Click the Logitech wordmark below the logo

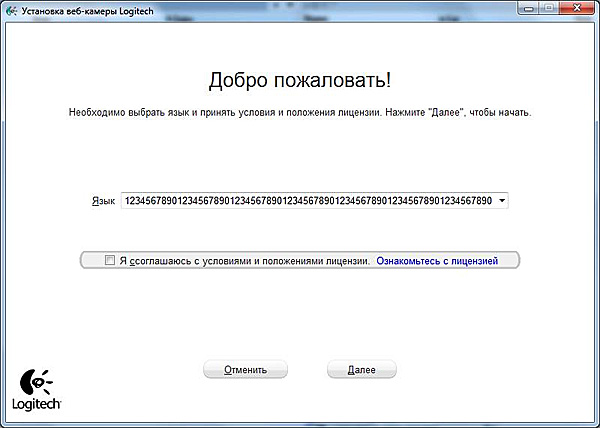tap(38, 405)
